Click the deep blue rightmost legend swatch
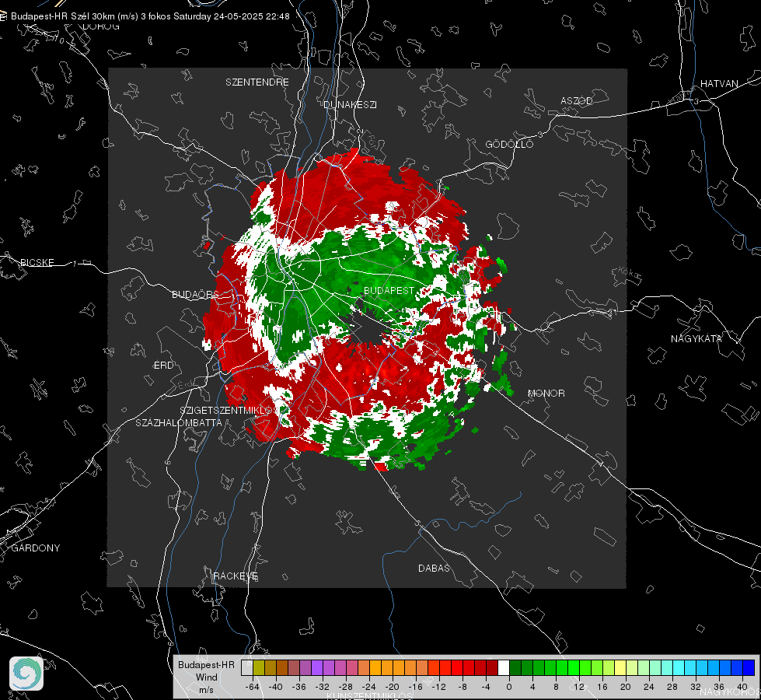 tap(749, 668)
